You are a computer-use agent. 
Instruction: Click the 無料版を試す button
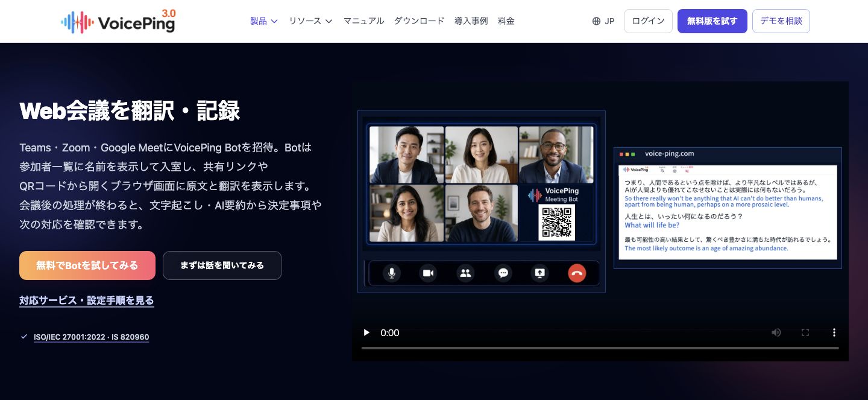pos(712,21)
